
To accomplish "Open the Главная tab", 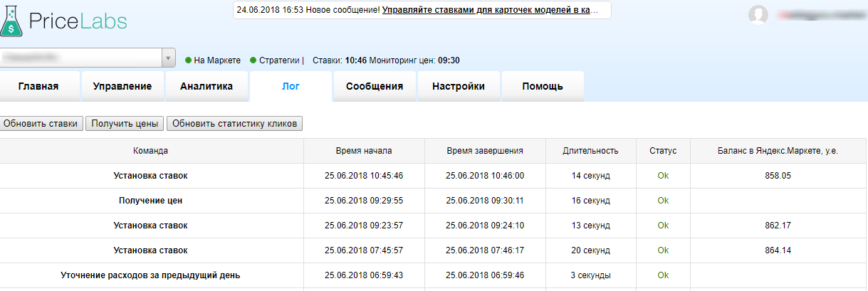I will [38, 87].
